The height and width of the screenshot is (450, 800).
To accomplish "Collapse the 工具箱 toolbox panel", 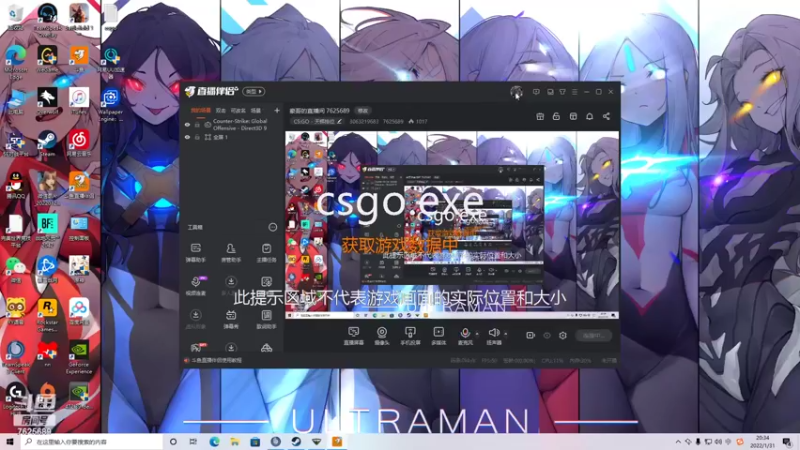I will click(272, 227).
